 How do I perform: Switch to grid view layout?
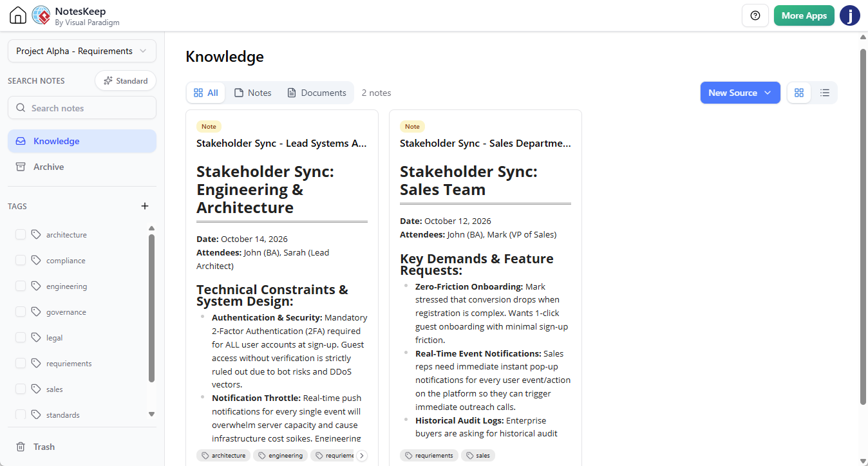[x=799, y=93]
